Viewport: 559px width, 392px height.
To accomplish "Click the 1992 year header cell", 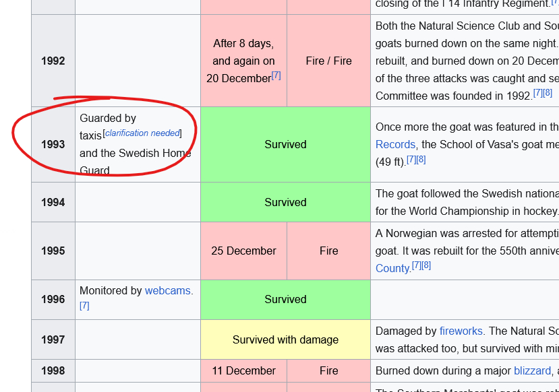I will (x=53, y=61).
